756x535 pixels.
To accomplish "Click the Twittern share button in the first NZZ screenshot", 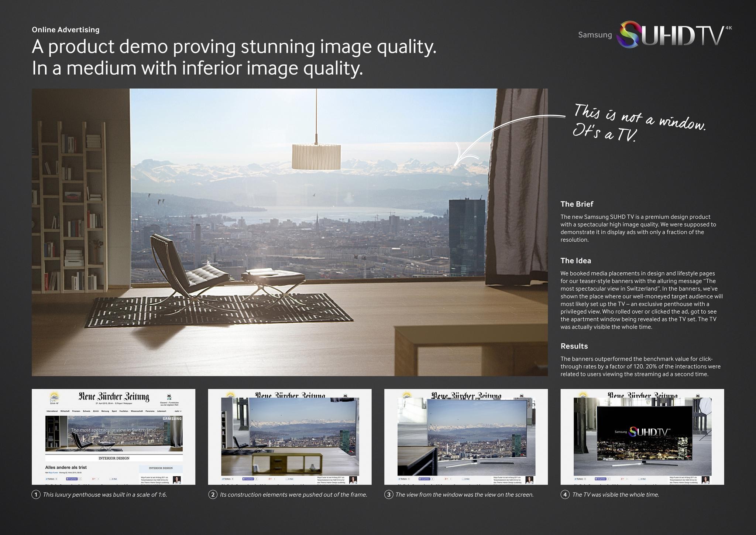I will (x=50, y=479).
